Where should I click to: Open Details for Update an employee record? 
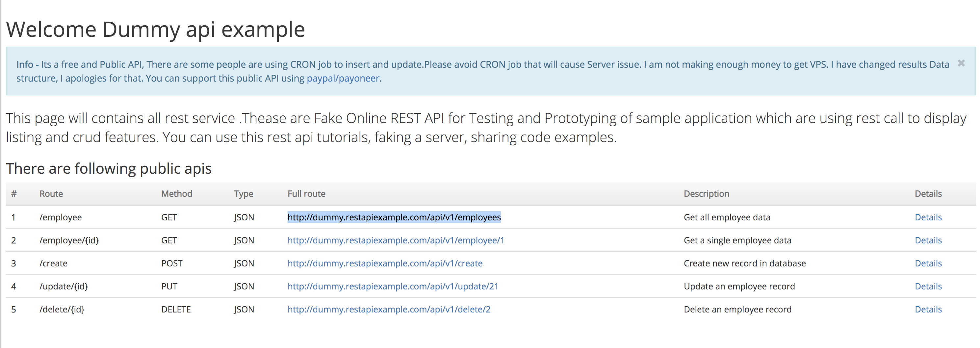[928, 286]
